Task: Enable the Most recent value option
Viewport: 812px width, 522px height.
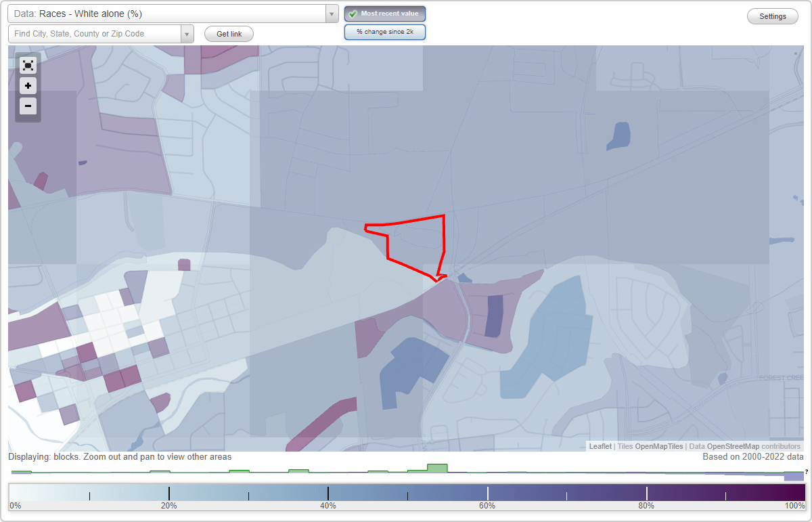Action: [x=385, y=14]
